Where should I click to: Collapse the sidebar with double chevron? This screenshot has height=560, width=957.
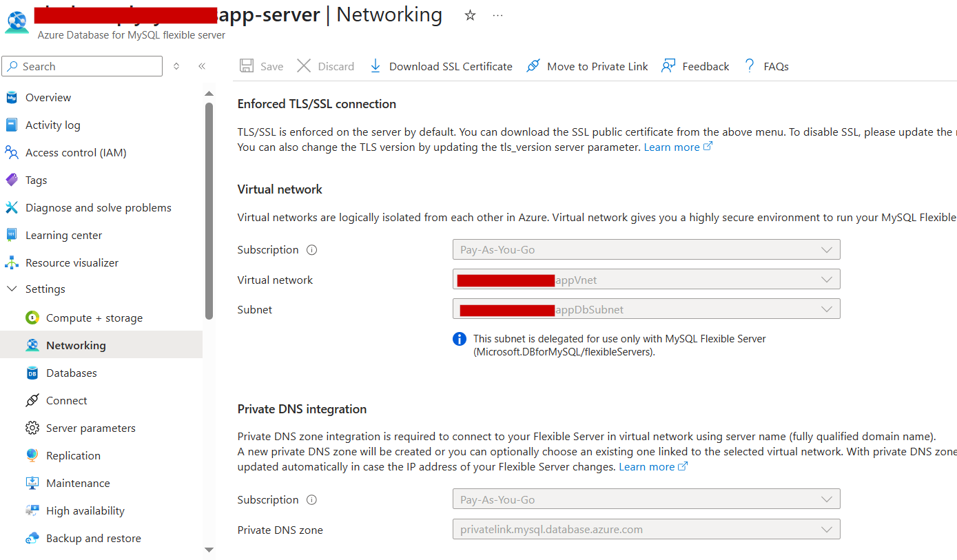click(x=202, y=66)
